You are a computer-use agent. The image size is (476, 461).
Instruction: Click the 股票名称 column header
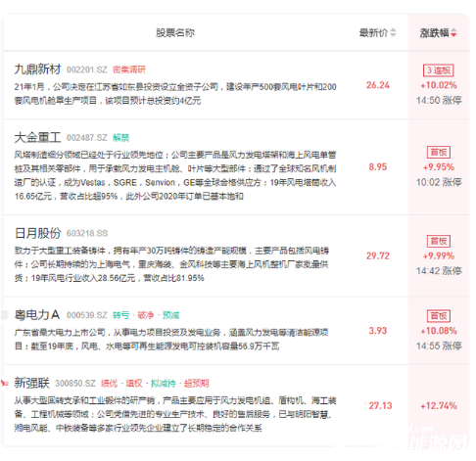(175, 32)
